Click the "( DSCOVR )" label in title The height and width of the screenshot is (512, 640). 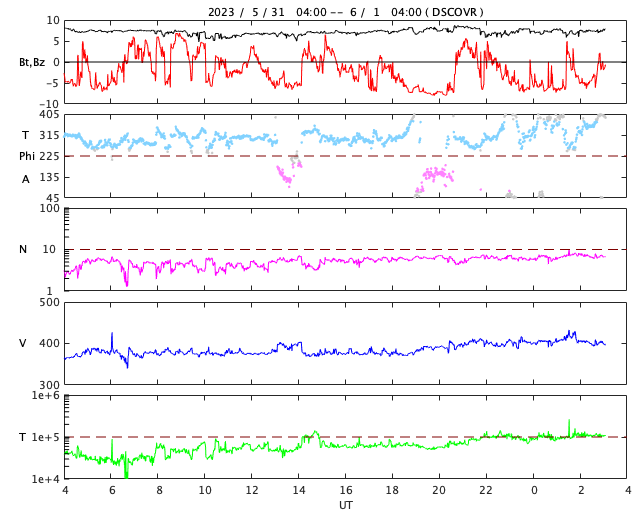click(454, 12)
